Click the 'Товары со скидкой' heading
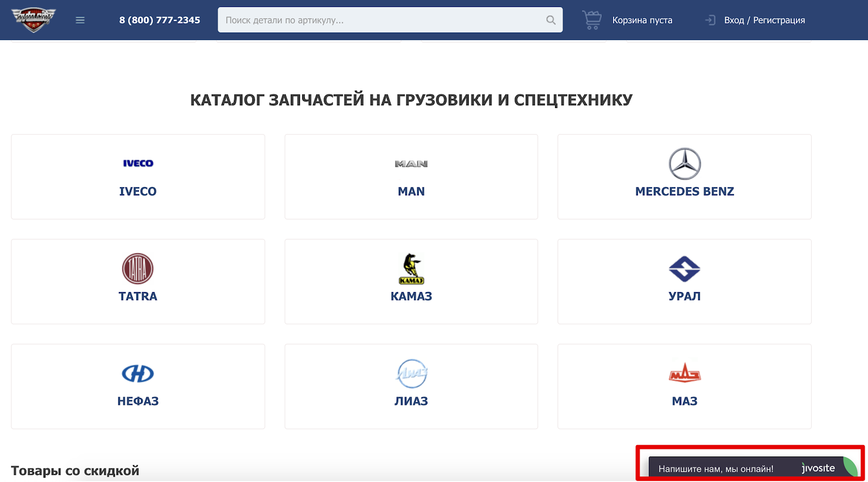 75,471
